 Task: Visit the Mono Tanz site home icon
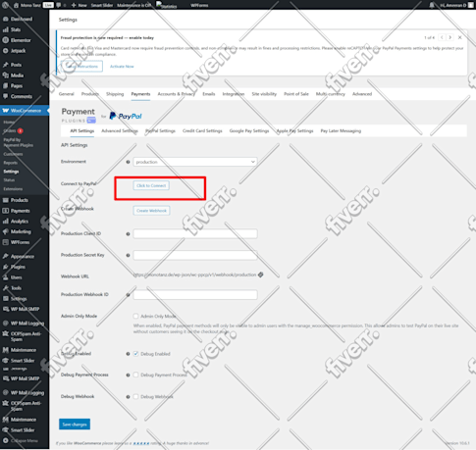16,5
